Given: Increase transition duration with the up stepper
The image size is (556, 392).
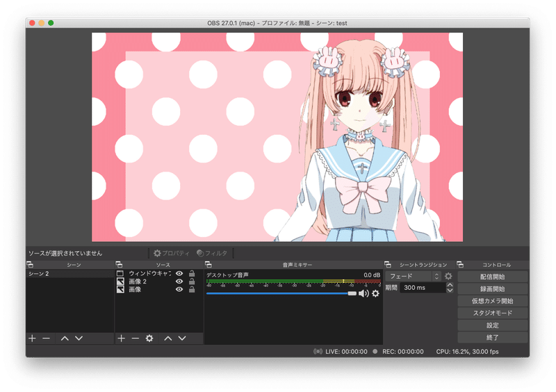Looking at the screenshot, I should click(450, 285).
